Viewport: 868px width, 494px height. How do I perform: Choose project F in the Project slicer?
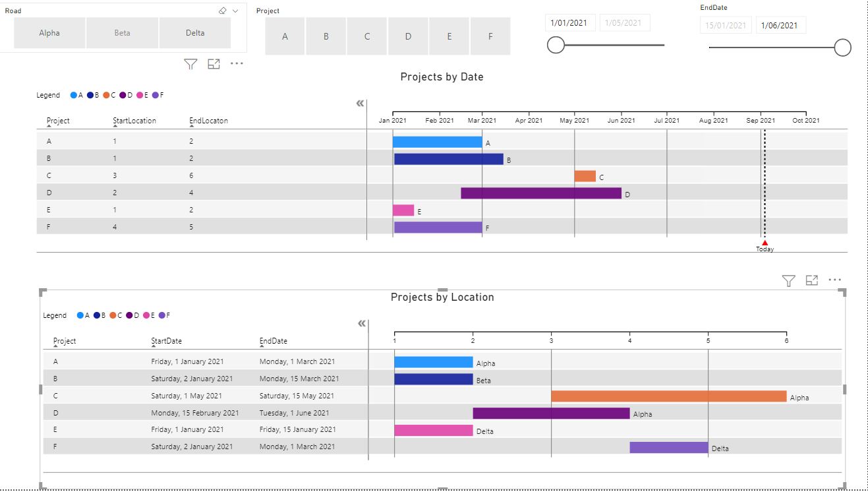(x=490, y=36)
